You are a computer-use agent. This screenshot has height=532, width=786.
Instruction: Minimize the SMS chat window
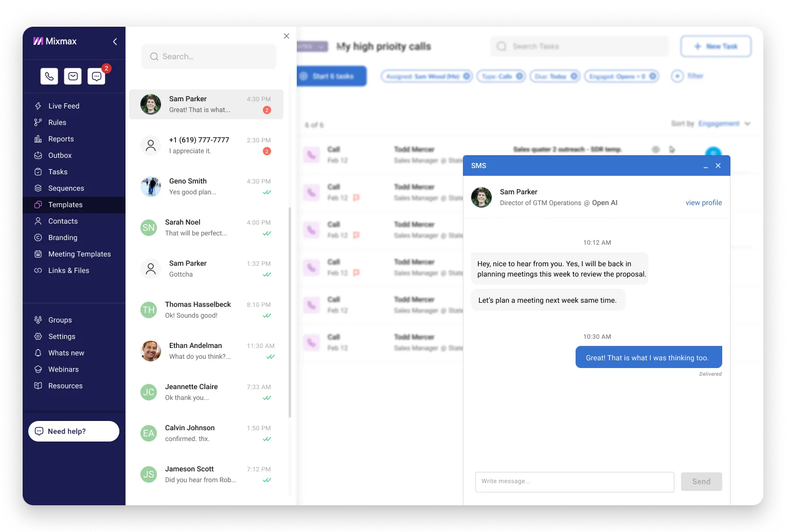[706, 166]
